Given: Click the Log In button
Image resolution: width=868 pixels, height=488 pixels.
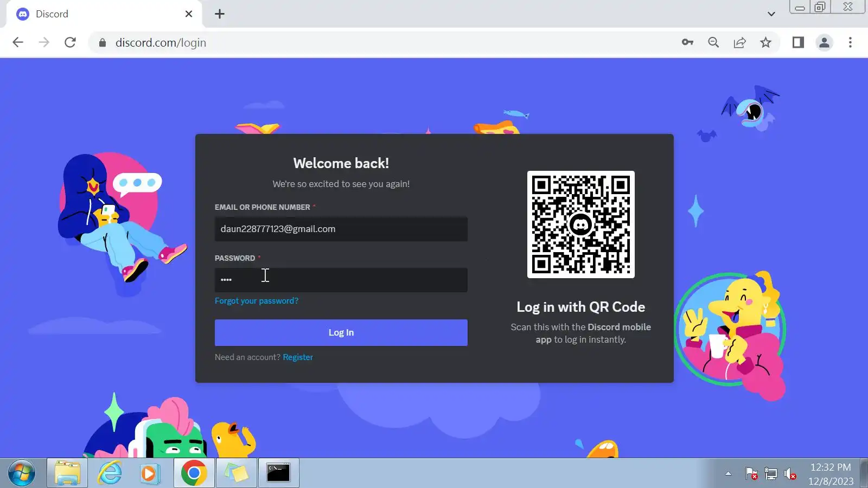Looking at the screenshot, I should (x=341, y=332).
